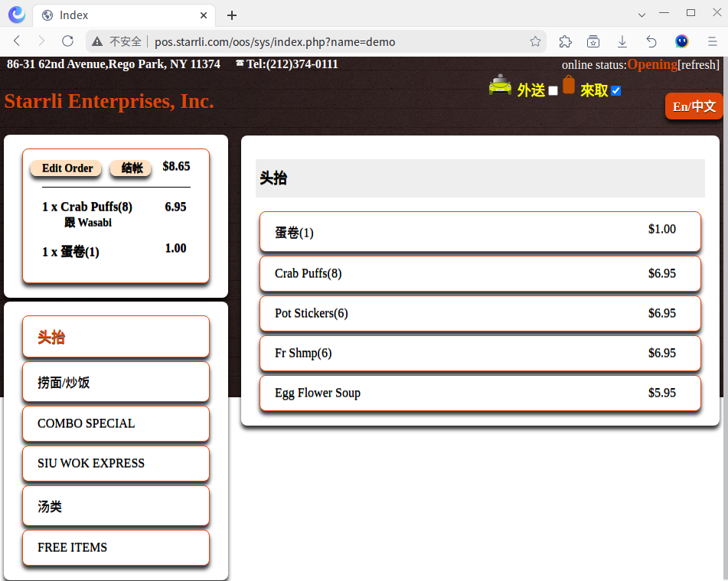The height and width of the screenshot is (581, 728).
Task: Click the yellow delivery taxi icon
Action: pyautogui.click(x=500, y=86)
